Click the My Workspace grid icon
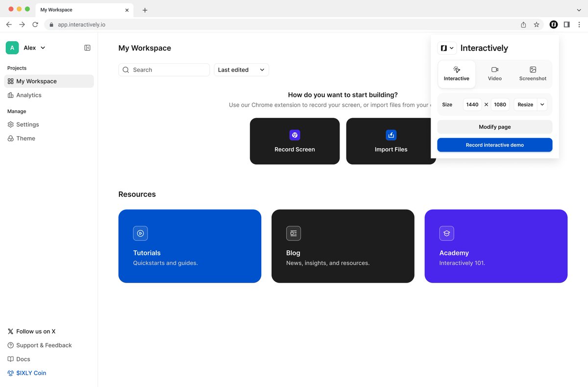Viewport: 588px width, 387px height. pyautogui.click(x=10, y=81)
